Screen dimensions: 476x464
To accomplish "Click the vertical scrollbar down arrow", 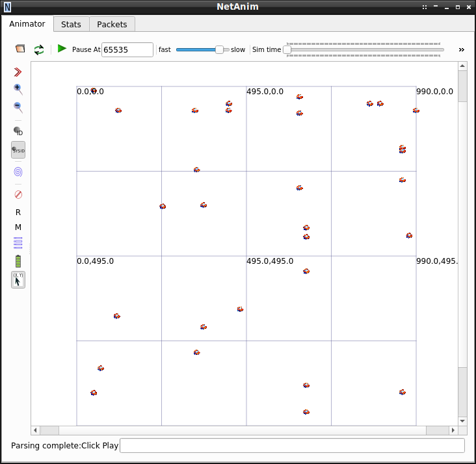I will [x=462, y=421].
